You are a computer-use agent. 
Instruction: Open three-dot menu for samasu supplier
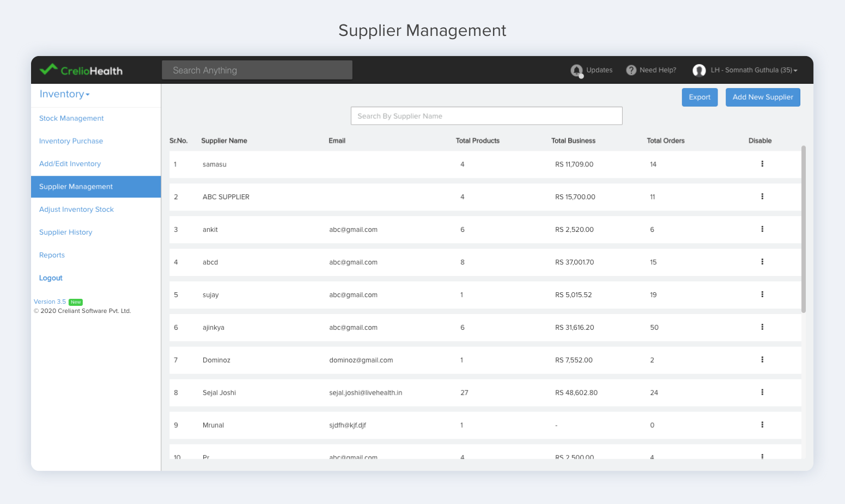(x=762, y=164)
